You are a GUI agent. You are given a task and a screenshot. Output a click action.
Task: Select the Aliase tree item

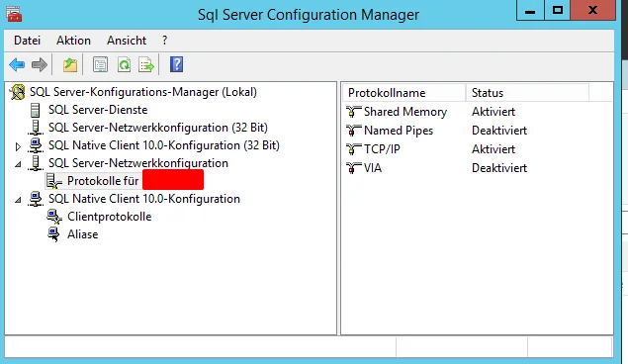82,234
